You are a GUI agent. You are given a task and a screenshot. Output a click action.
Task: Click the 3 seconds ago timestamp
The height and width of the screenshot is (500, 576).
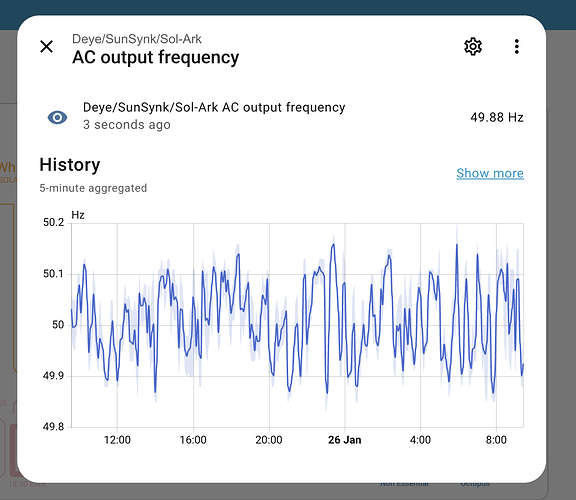click(x=127, y=125)
